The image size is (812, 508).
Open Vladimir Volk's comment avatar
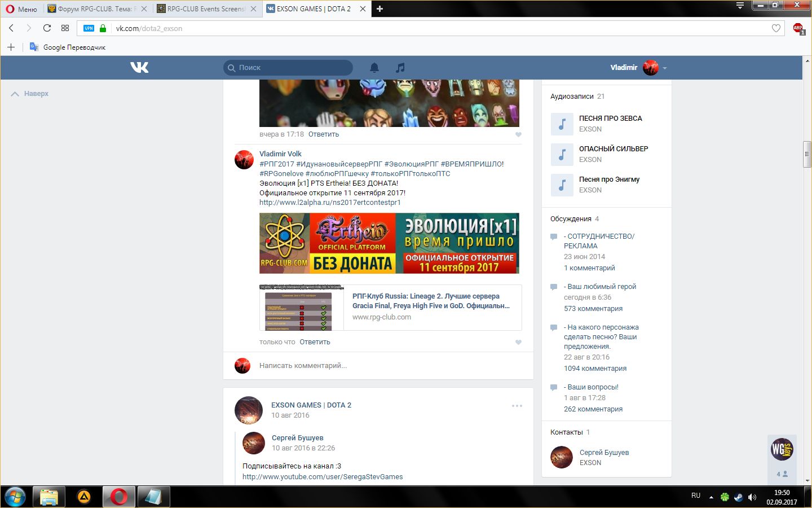click(x=244, y=160)
